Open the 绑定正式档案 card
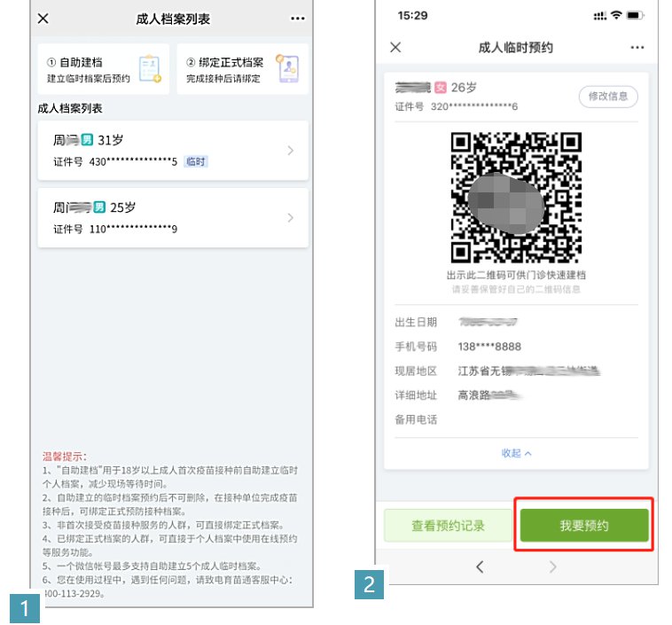Image resolution: width=672 pixels, height=625 pixels. [x=243, y=69]
